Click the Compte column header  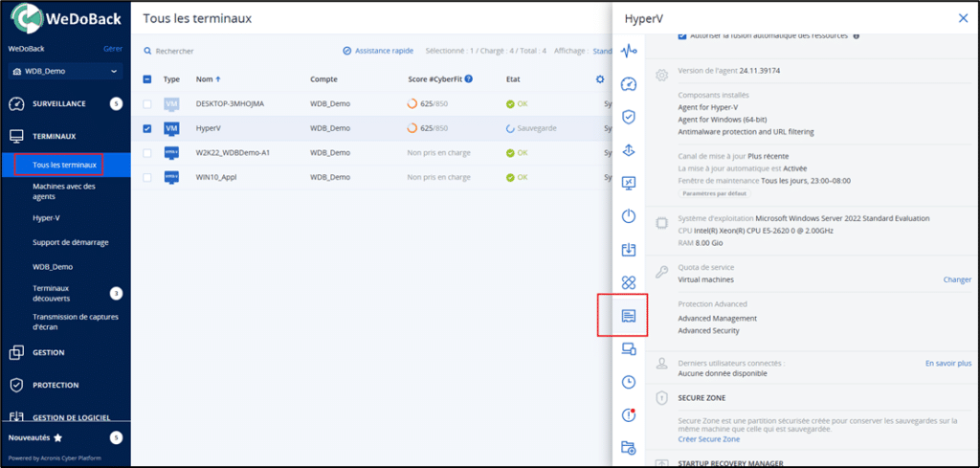point(323,79)
